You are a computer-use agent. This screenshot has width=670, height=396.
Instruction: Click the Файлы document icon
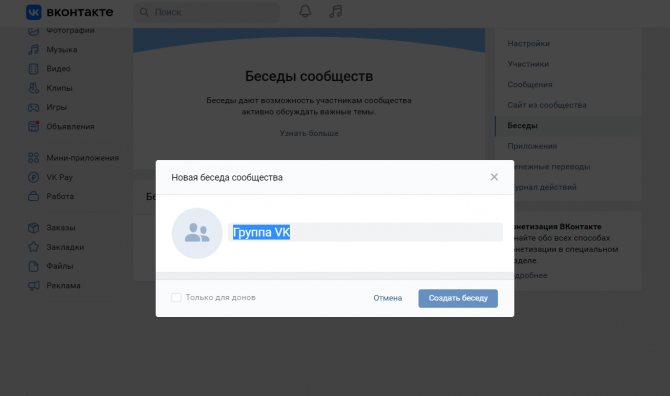[33, 266]
